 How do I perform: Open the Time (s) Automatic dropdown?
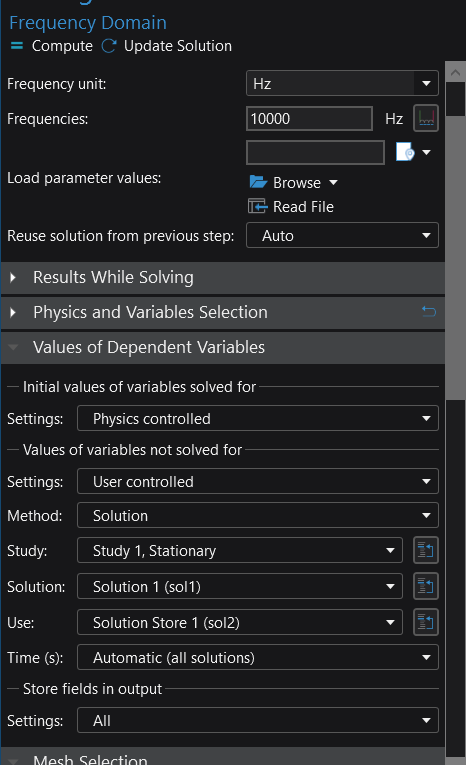tap(258, 658)
